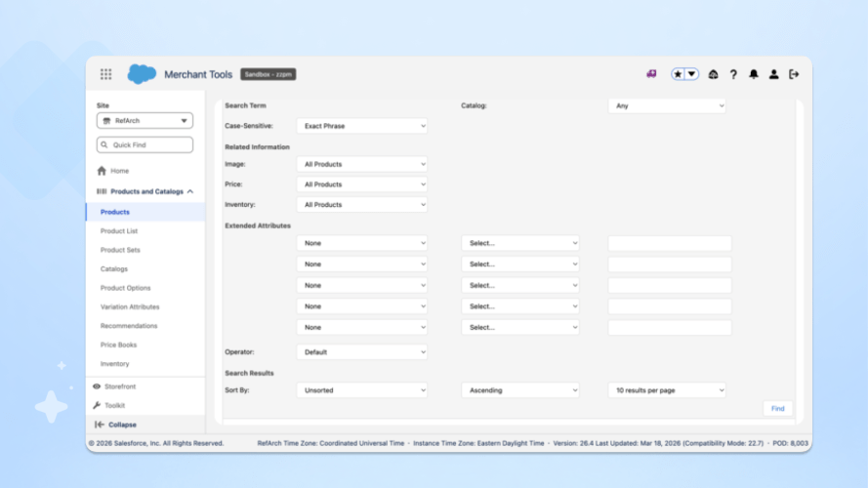Image resolution: width=868 pixels, height=488 pixels.
Task: Click the Trailhead mascot icon in header
Action: point(713,74)
